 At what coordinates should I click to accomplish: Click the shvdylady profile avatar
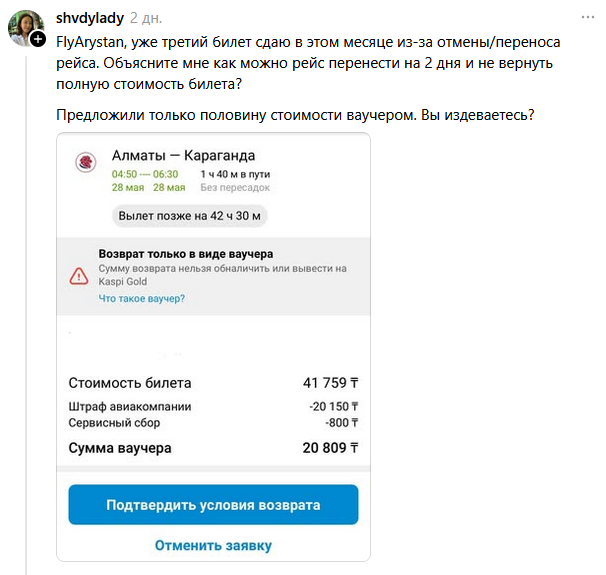pos(25,28)
